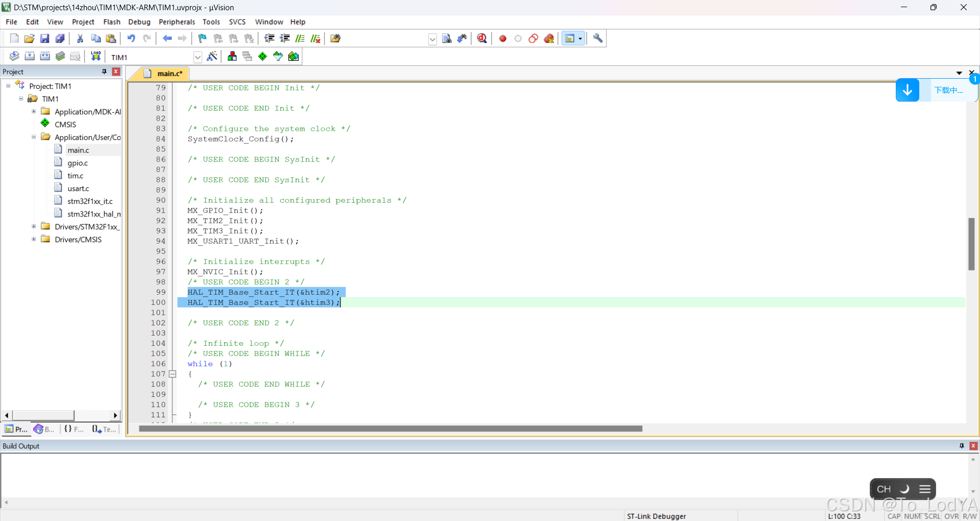Pin the Project panel with the pushpin
980x521 pixels.
pyautogui.click(x=105, y=72)
